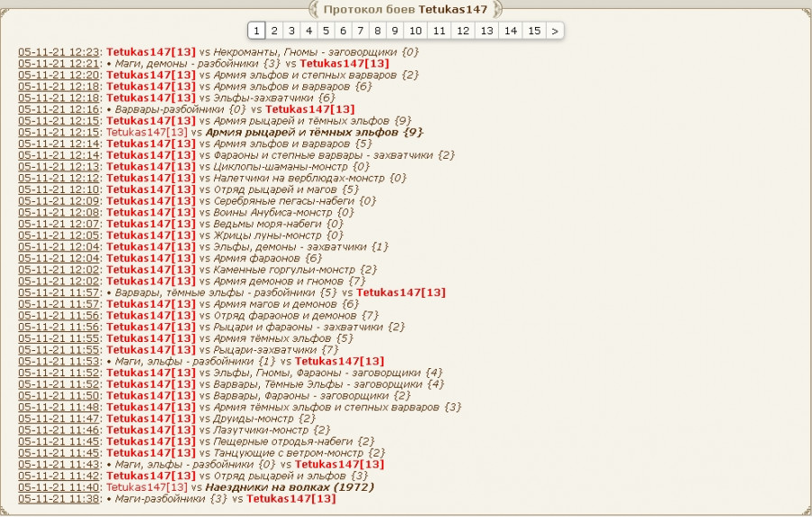Open battle dated 05-11-21 11:43
Viewport: 812px width, 517px height.
pos(59,464)
